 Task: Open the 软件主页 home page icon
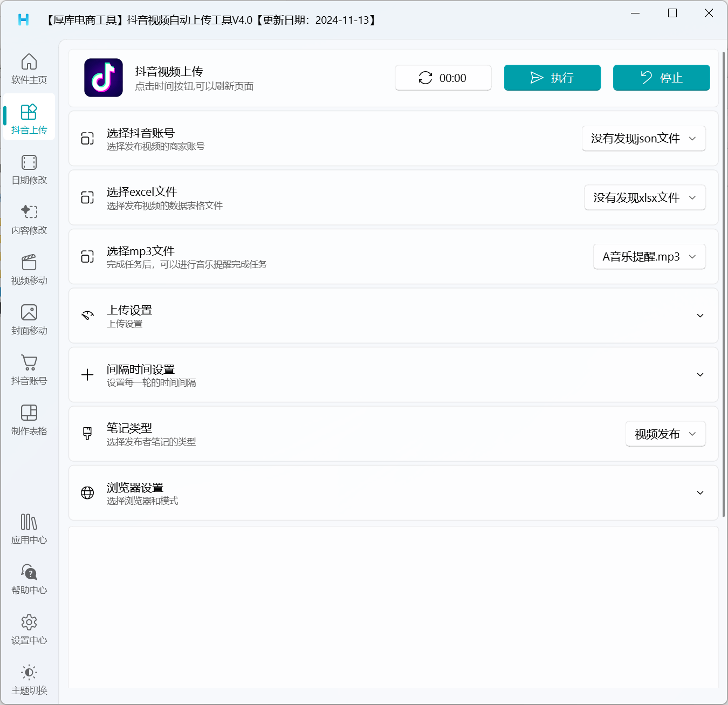29,61
